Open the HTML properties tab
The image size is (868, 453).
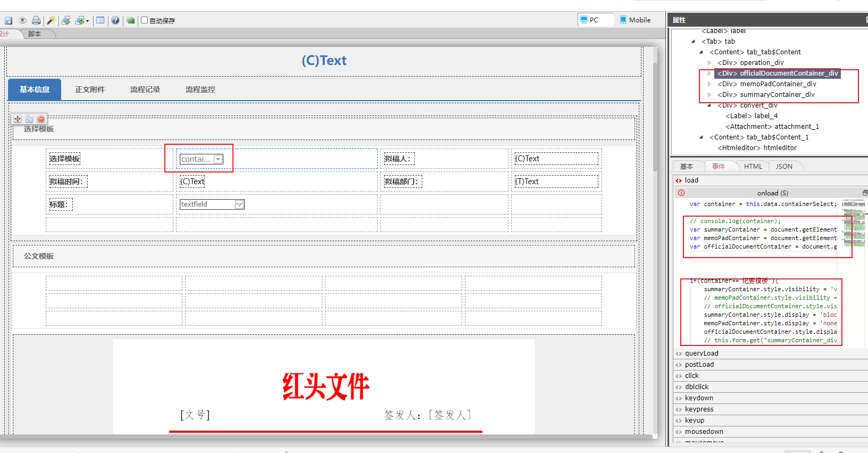click(753, 167)
